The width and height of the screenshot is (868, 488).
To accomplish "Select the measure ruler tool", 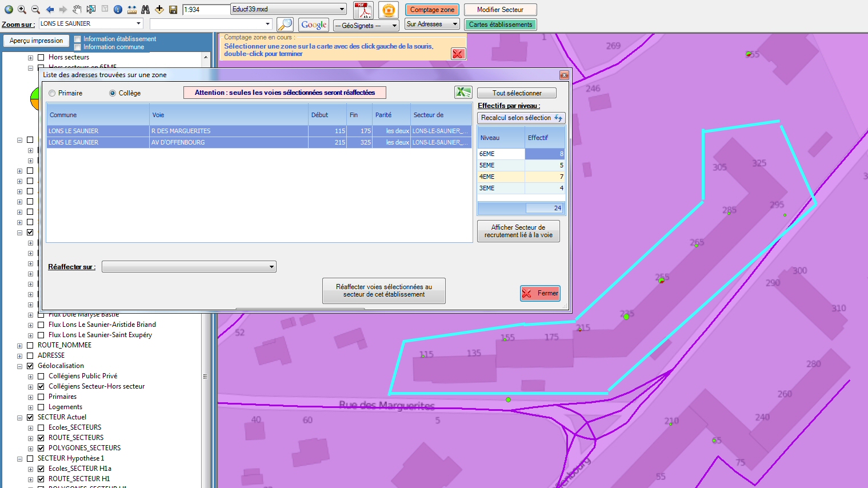I will point(132,9).
